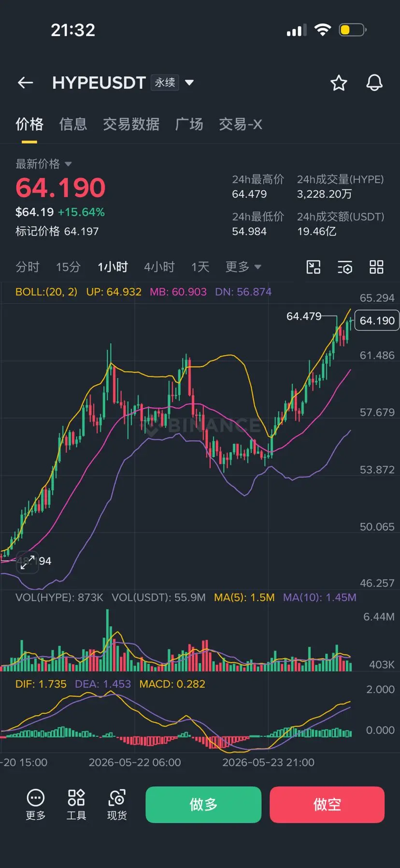
Task: Open the 广场 tab
Action: (189, 124)
